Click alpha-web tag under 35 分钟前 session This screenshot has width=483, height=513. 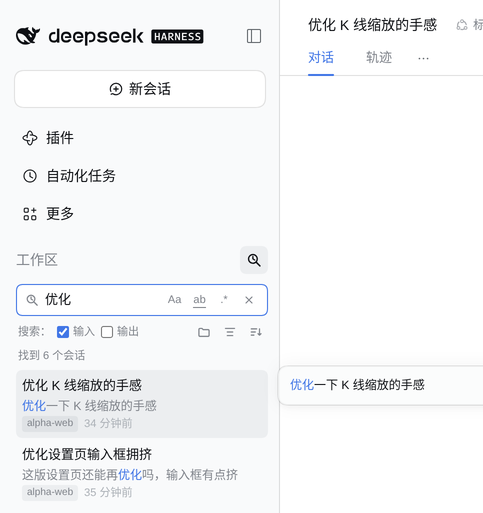[50, 492]
